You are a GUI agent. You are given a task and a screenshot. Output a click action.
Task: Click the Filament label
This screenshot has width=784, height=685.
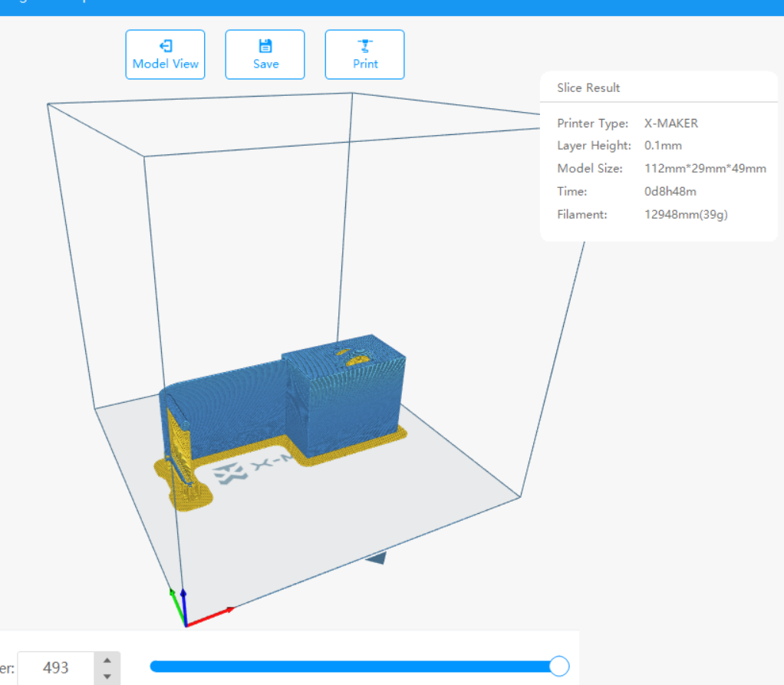[x=582, y=215]
